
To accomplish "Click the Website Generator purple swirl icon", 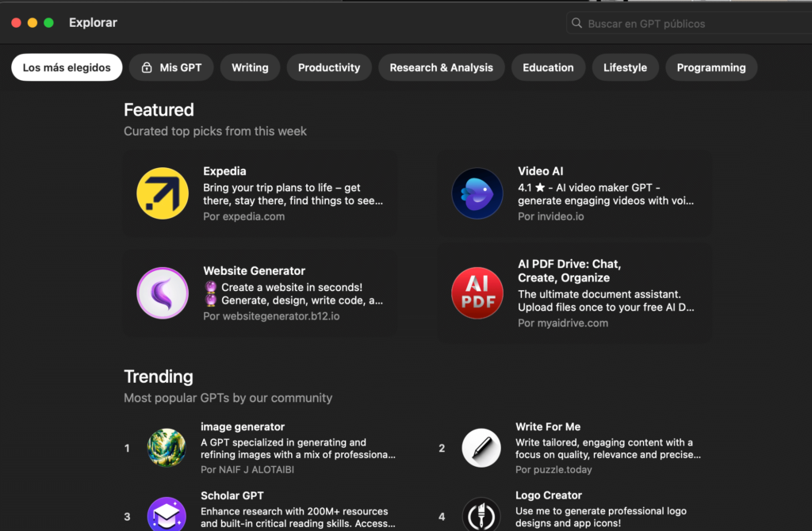I will click(x=163, y=293).
